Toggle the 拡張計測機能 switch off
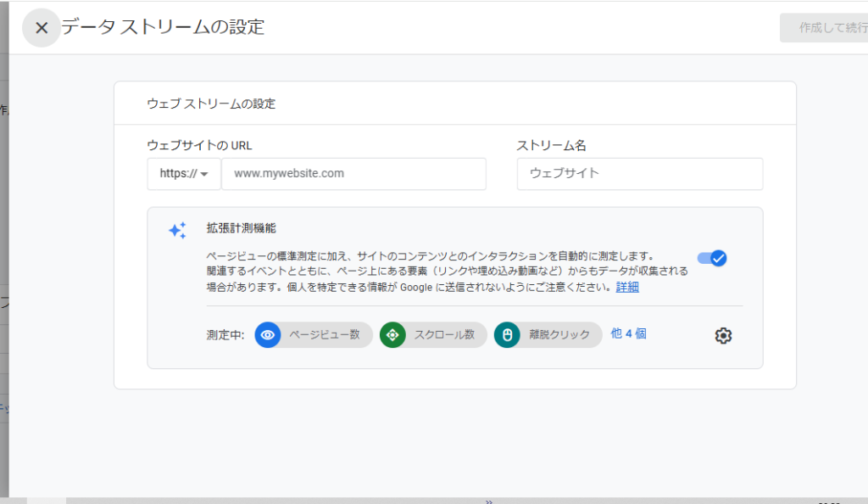The height and width of the screenshot is (504, 868). point(712,259)
